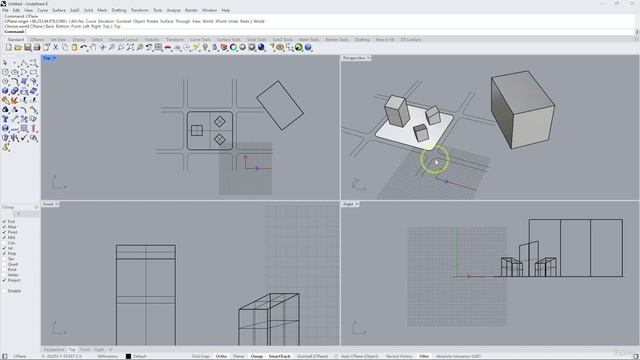640x360 pixels.
Task: Open the Curve menu
Action: (42, 10)
